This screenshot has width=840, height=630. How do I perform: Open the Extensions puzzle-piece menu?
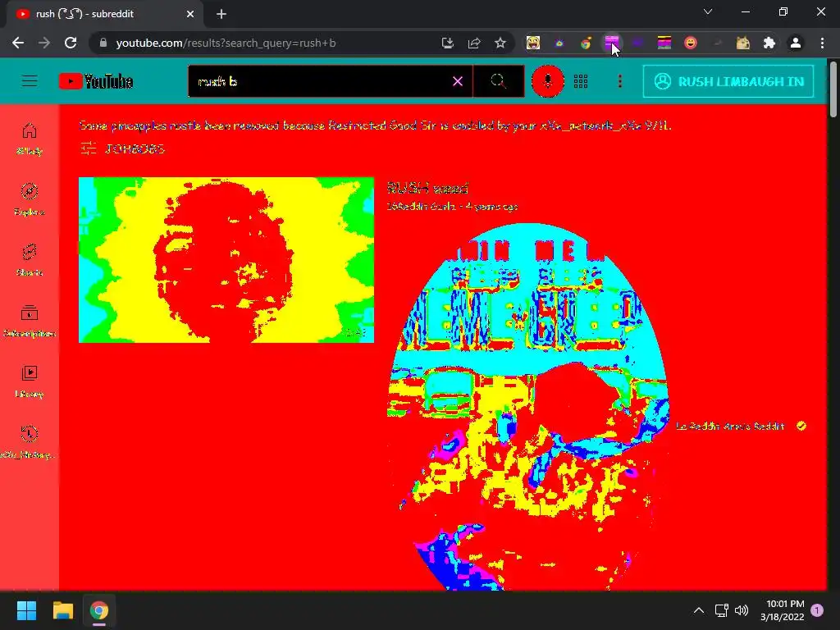769,43
